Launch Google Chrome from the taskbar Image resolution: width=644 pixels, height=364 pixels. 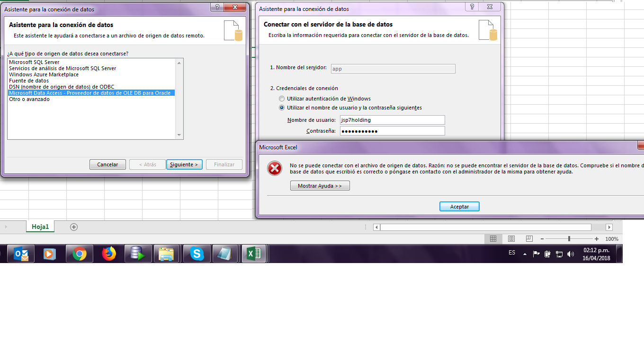click(x=79, y=254)
